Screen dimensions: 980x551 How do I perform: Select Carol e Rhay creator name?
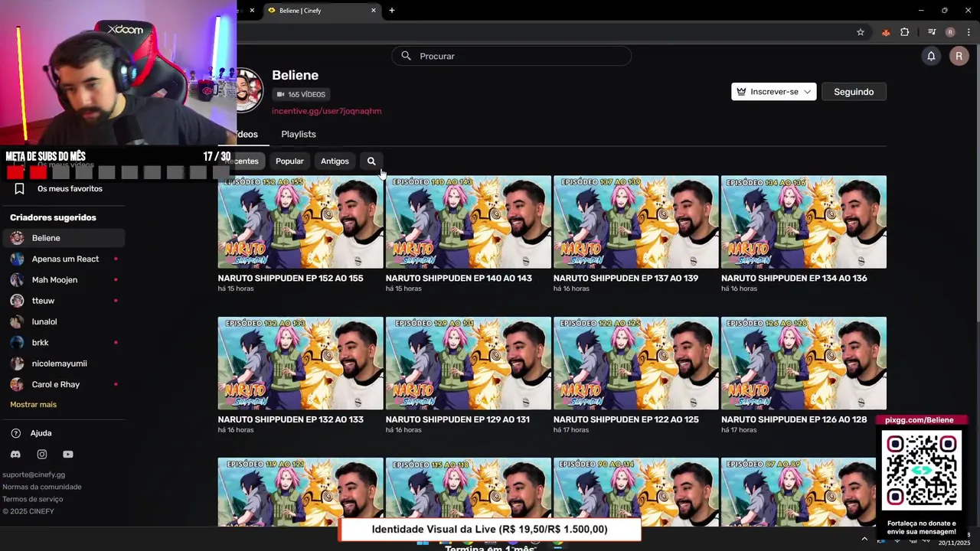tap(56, 384)
